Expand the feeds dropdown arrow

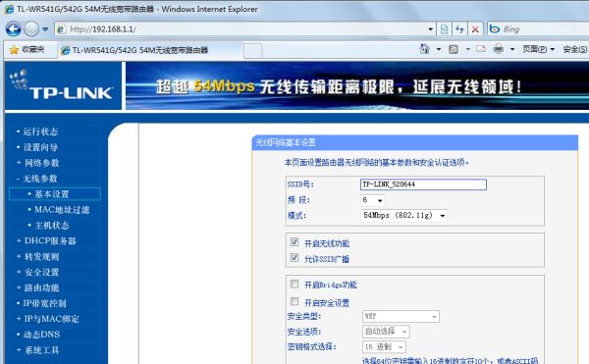pos(467,49)
